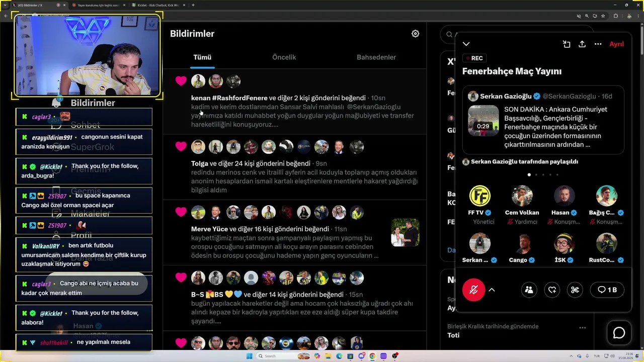This screenshot has height=362, width=644.
Task: Open notification settings gear
Action: 415,34
